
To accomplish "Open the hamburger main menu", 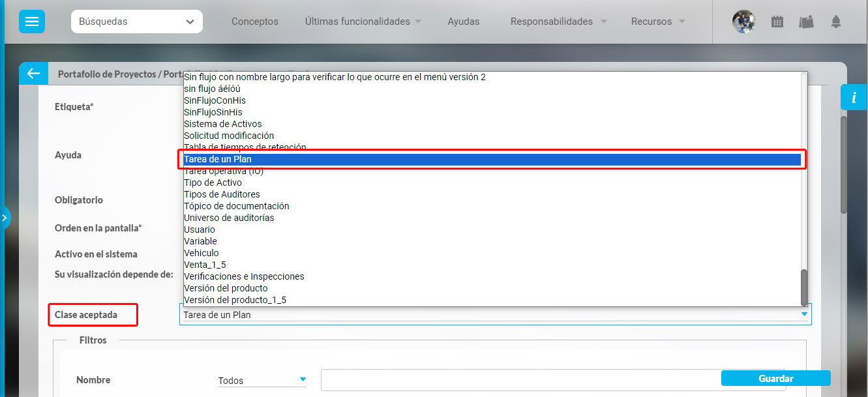I will 31,22.
